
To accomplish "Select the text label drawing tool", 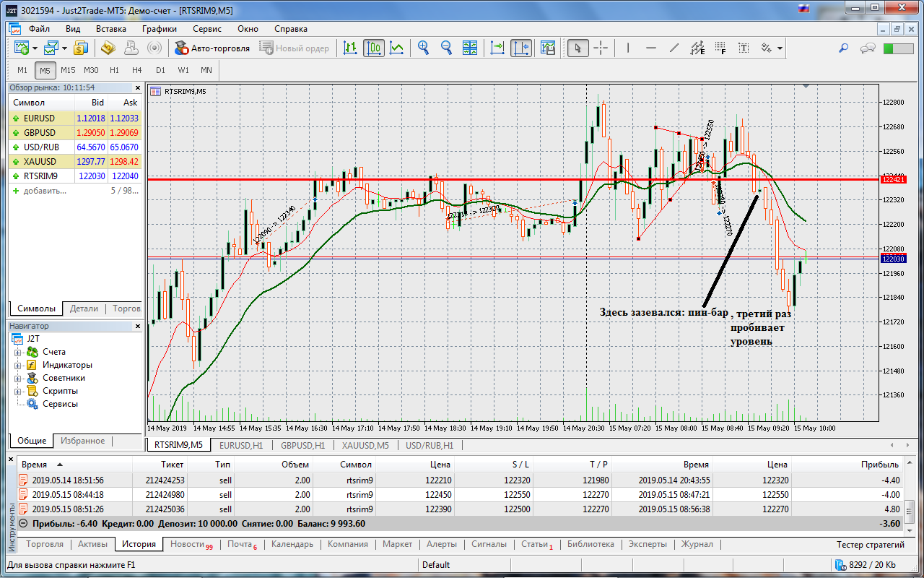I will coord(744,48).
